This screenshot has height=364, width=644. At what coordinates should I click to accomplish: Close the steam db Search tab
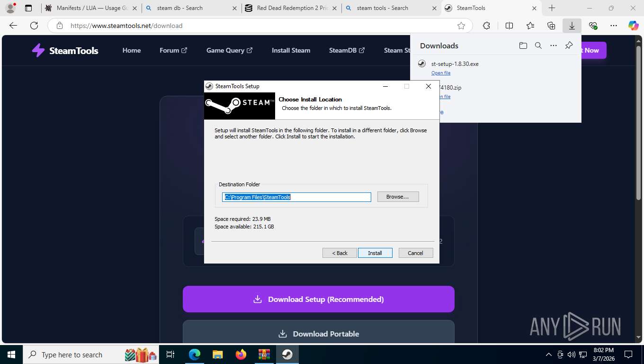coord(235,8)
